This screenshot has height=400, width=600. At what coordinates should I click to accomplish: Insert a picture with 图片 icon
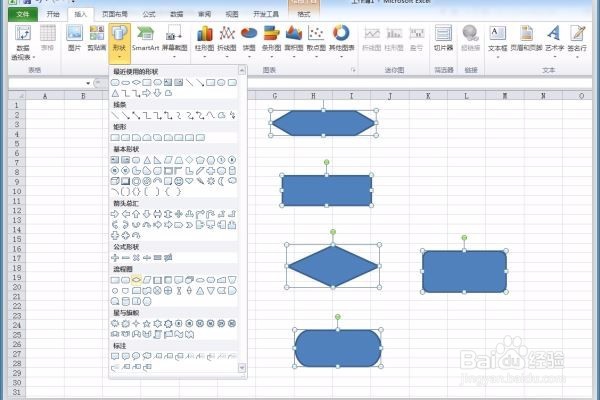[74, 38]
